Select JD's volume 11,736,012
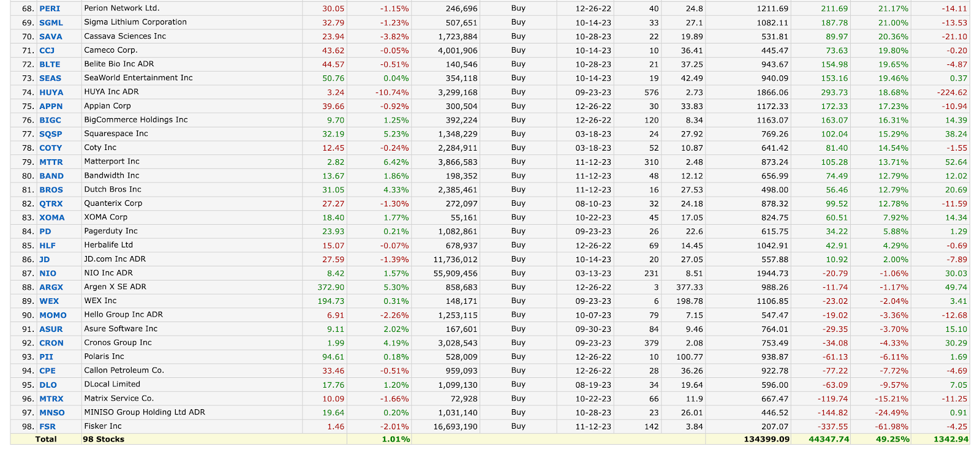Viewport: 980px width, 452px height. coord(455,260)
